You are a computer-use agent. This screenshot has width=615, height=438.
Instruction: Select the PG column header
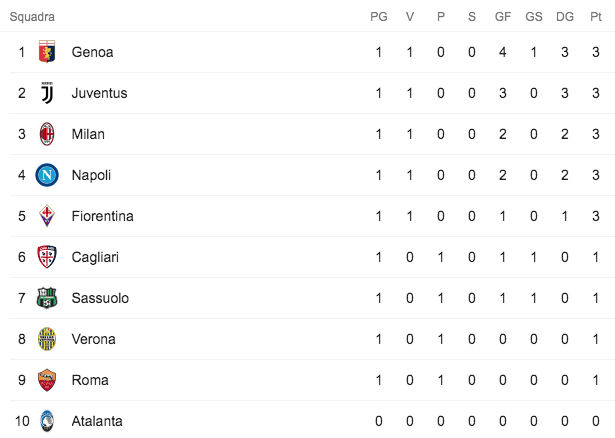(x=379, y=17)
